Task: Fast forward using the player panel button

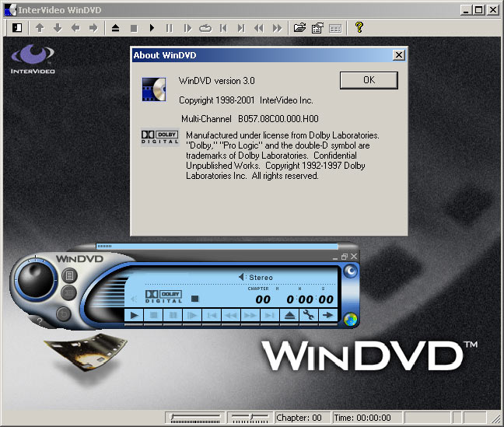Action: [x=250, y=316]
